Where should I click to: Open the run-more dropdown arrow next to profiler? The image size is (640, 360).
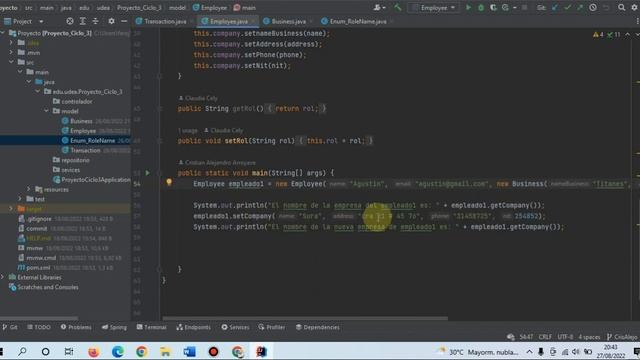point(515,7)
